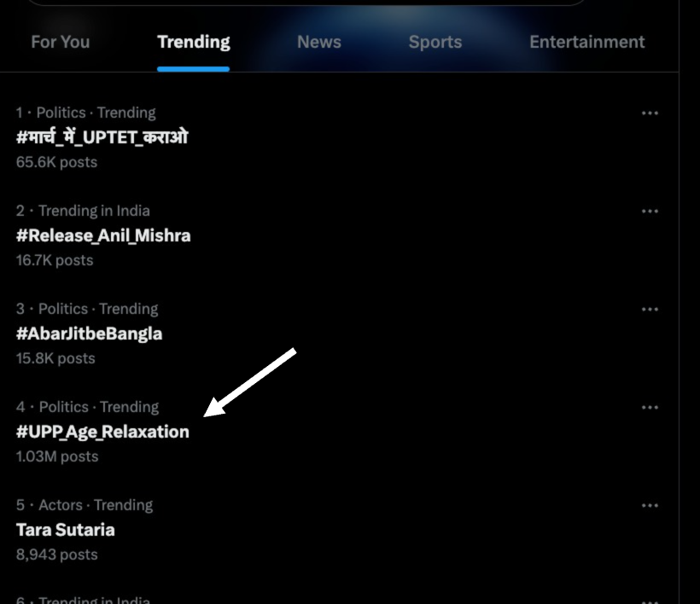
Task: Switch to the For You tab
Action: [x=61, y=42]
